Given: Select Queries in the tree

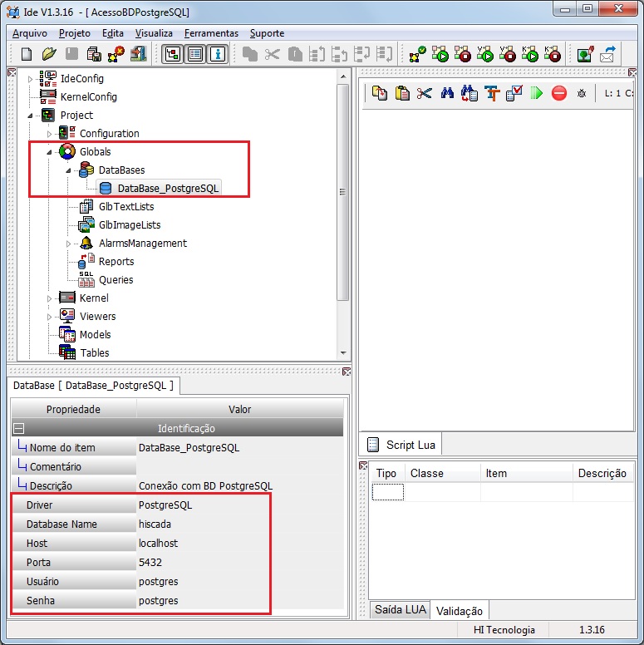Looking at the screenshot, I should coord(116,280).
